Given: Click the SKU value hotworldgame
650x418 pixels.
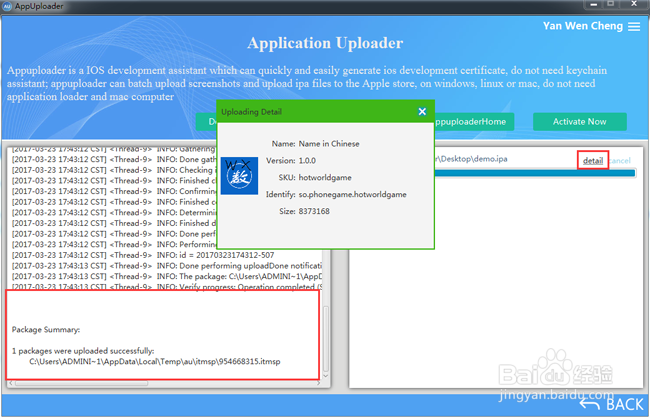Looking at the screenshot, I should point(325,177).
